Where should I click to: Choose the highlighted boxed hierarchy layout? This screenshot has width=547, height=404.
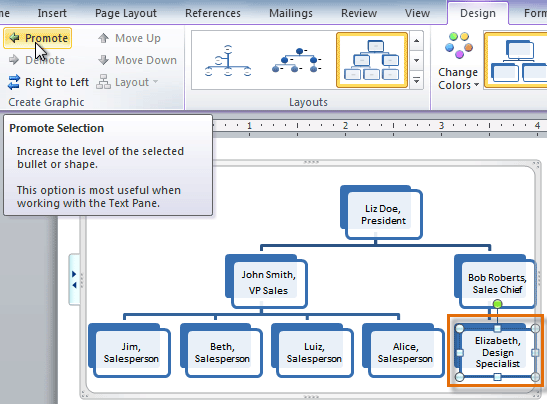coord(372,60)
